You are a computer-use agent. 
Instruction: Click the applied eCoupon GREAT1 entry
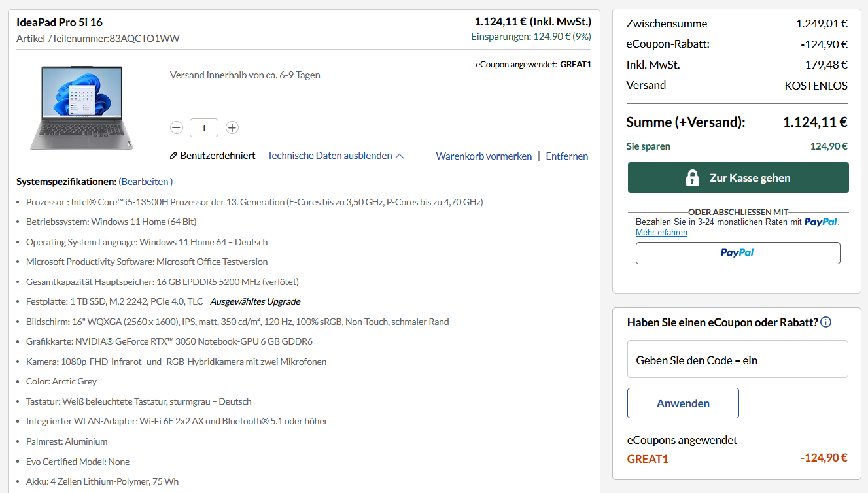(648, 458)
